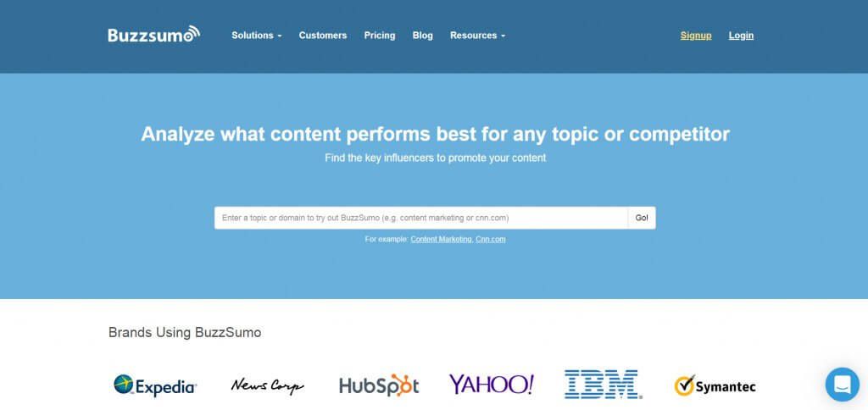Try the Content Marketing example link
Screen dimensions: 868x410
(x=441, y=240)
